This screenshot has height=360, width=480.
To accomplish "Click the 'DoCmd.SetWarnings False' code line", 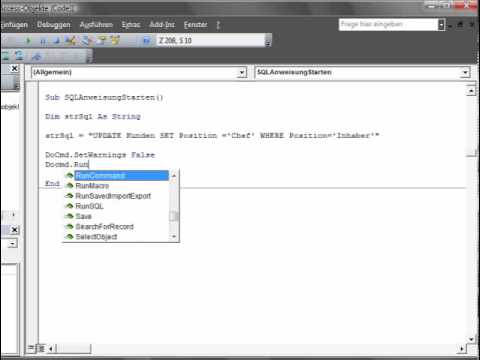I will click(x=100, y=155).
